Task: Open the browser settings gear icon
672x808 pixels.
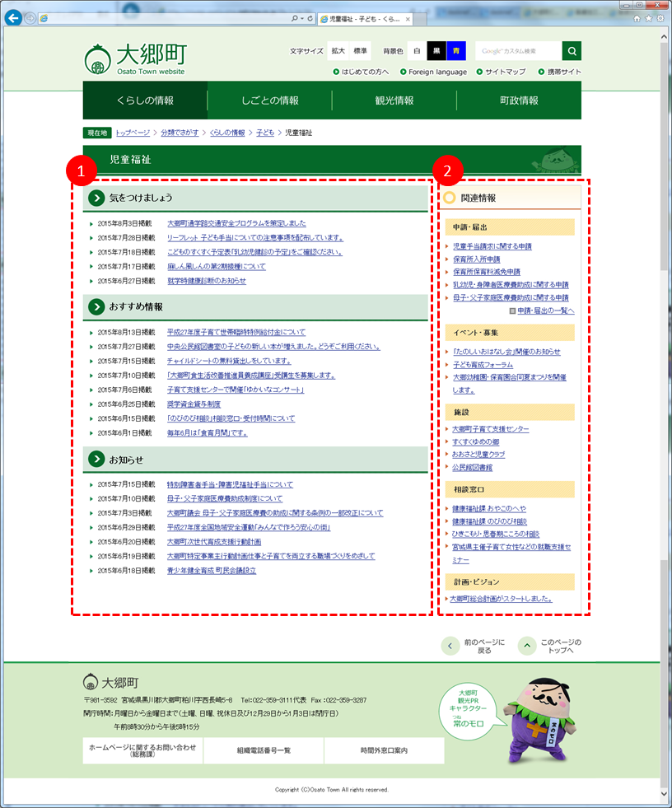Action: [660, 18]
